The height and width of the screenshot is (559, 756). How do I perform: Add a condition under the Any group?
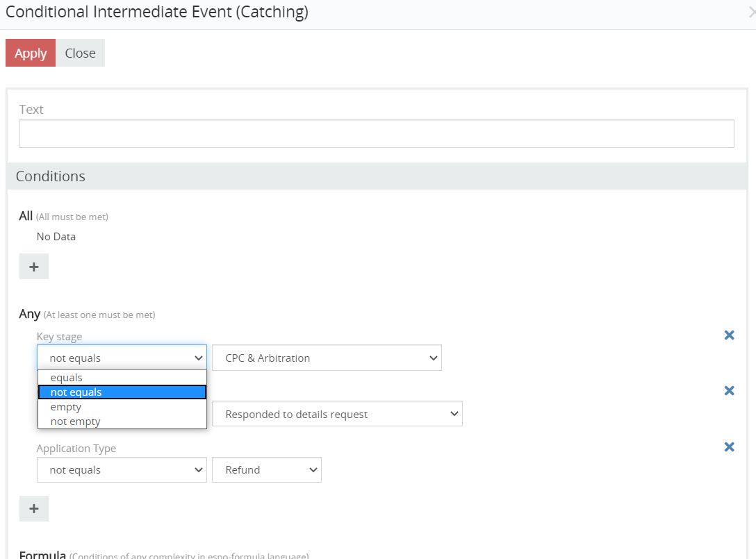click(x=33, y=508)
